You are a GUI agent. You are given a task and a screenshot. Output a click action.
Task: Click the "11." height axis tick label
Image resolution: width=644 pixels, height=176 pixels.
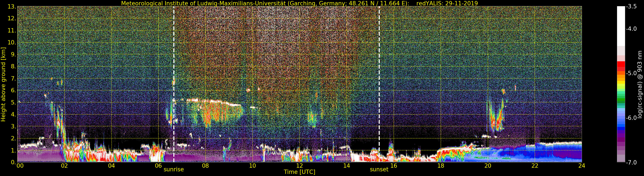tap(12, 31)
